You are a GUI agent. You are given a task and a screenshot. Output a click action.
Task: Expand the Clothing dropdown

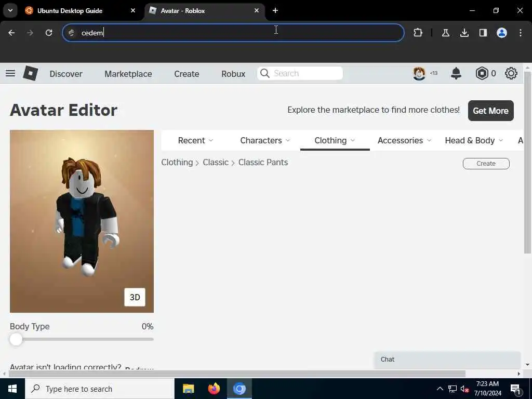point(335,140)
